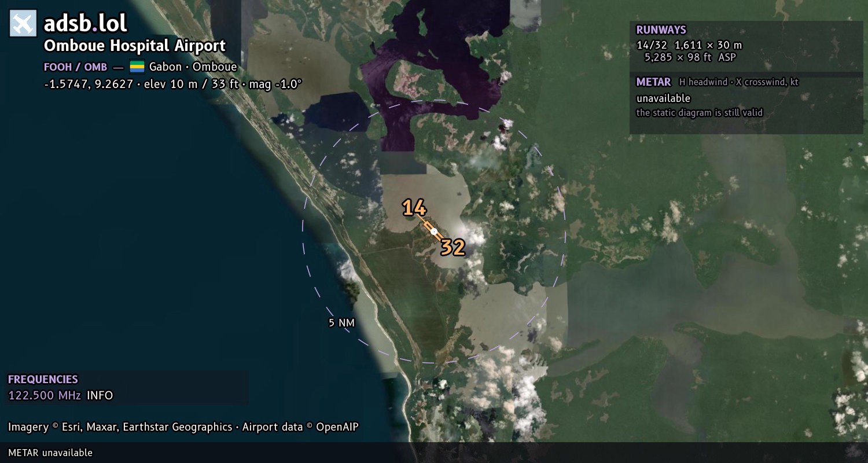
Task: Click the Gabon flag icon
Action: (137, 67)
